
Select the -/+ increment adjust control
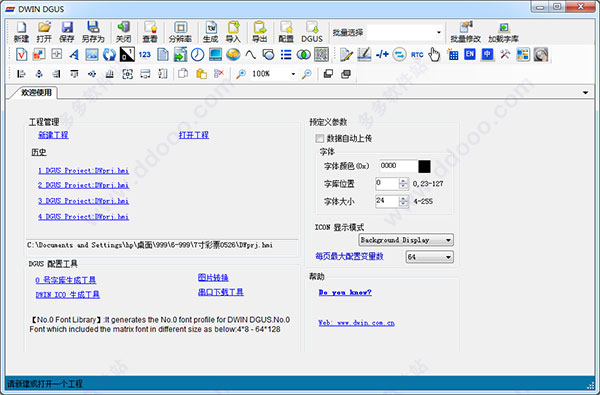click(x=382, y=54)
